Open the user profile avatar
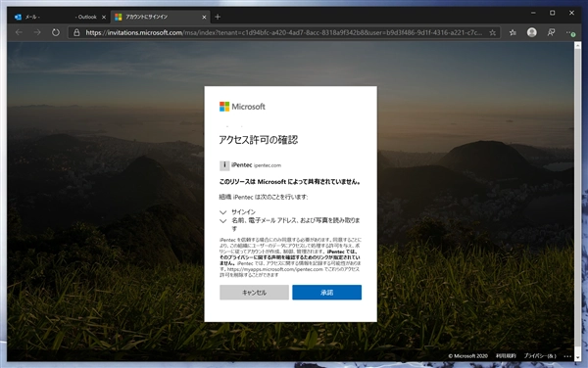588x368 pixels. (x=532, y=32)
